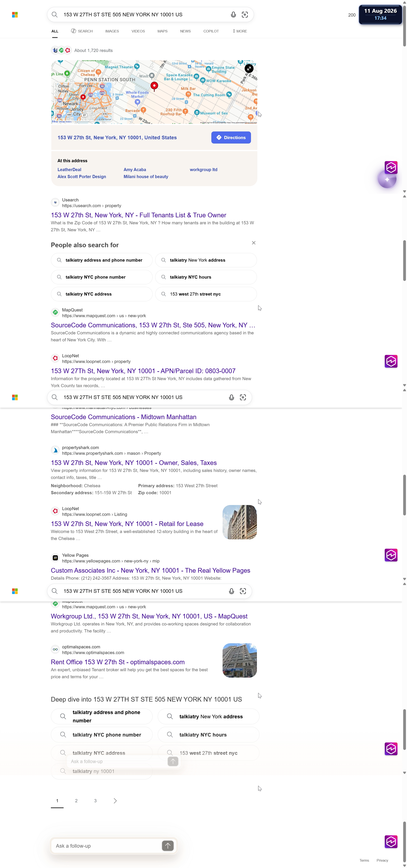Open building photo beside optimalspaces result
407x868 pixels.
pos(240,660)
